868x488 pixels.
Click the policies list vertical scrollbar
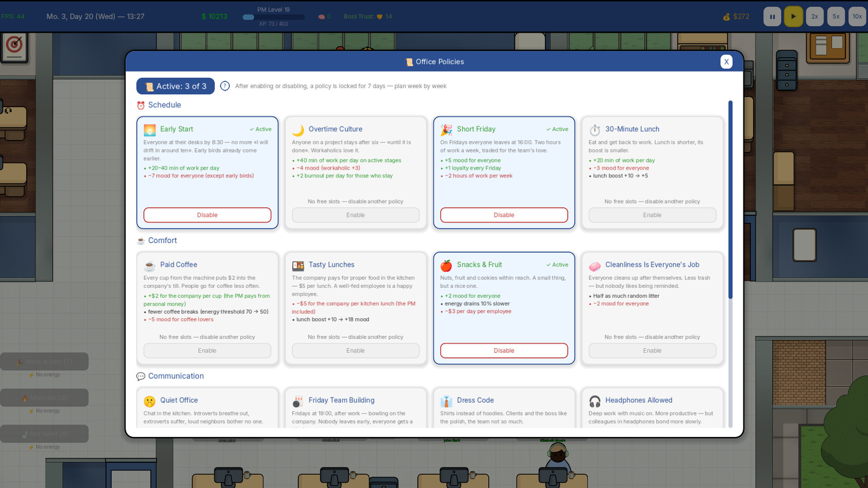730,199
